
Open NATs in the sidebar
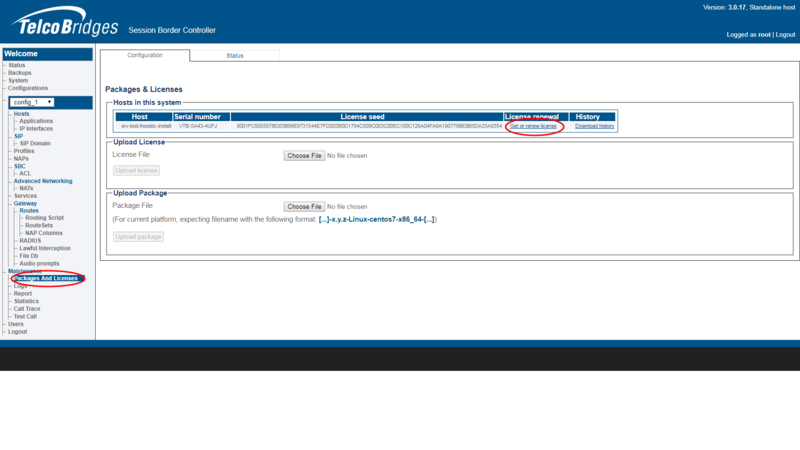tap(26, 188)
